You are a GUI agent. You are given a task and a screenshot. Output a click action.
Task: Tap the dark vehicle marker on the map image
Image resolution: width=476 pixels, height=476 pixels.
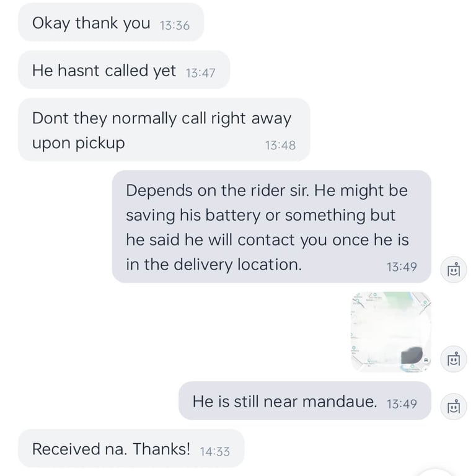412,356
